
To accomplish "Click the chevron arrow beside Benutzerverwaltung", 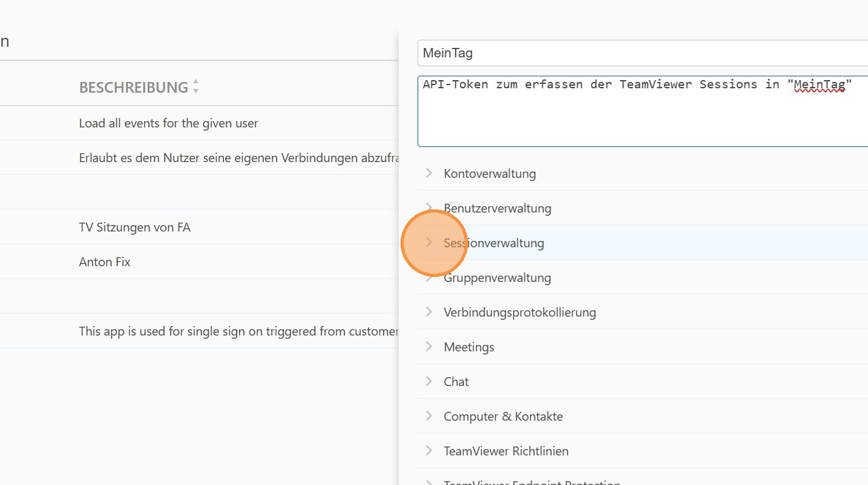I will pyautogui.click(x=429, y=207).
